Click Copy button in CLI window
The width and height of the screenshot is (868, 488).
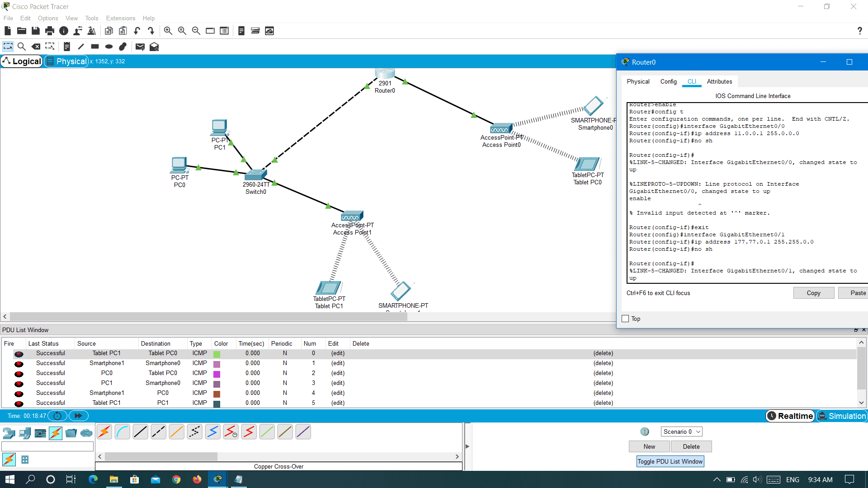click(x=814, y=293)
